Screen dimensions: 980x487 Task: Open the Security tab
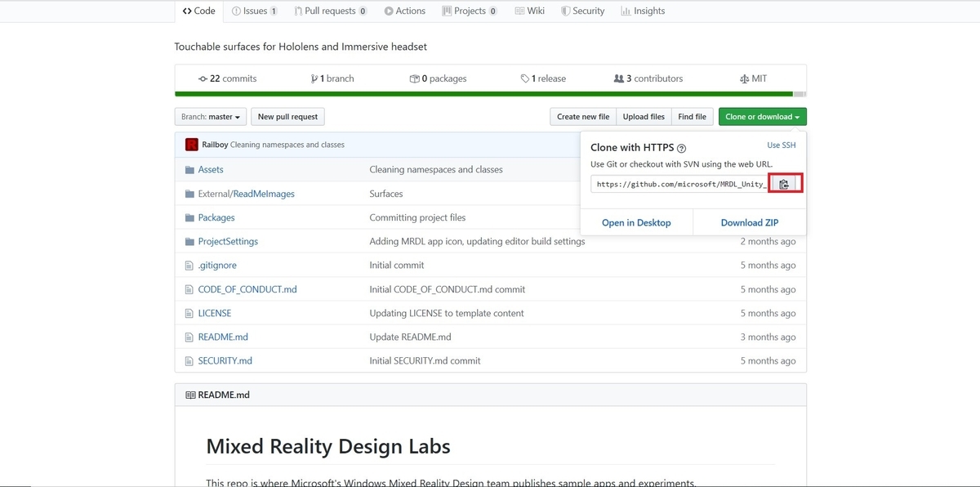point(582,11)
